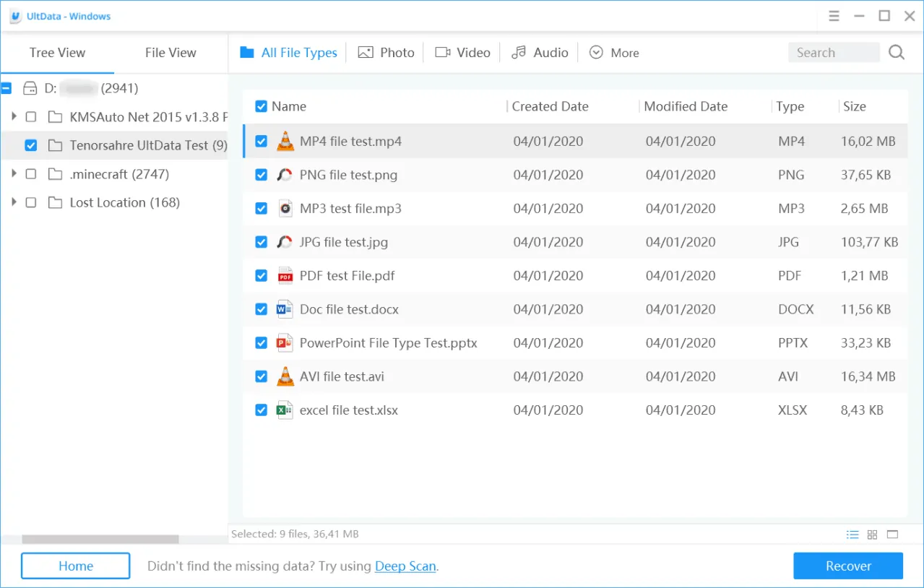Switch to preview pane view icon
This screenshot has width=924, height=588.
click(x=892, y=535)
